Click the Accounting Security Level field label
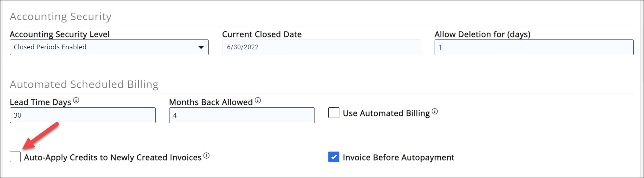The height and width of the screenshot is (178, 644). (x=60, y=34)
